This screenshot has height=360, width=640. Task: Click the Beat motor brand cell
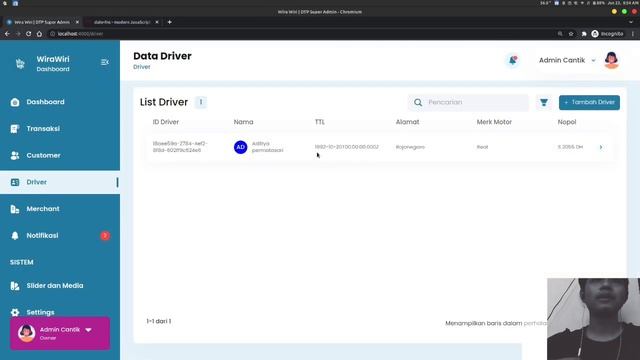tap(482, 147)
